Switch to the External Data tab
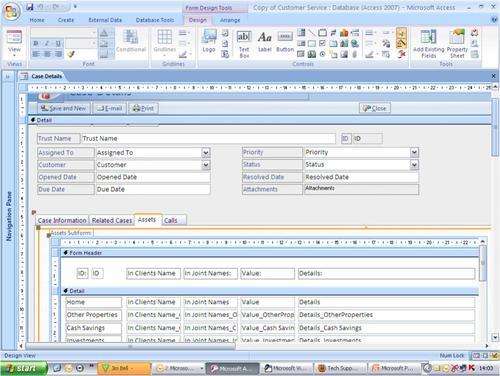Screen dimensions: 500x376 [x=105, y=20]
